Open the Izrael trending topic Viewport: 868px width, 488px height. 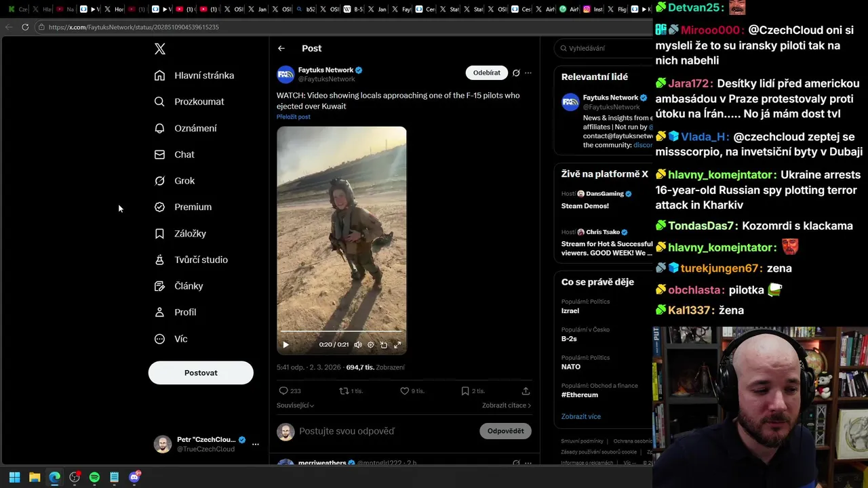click(570, 310)
